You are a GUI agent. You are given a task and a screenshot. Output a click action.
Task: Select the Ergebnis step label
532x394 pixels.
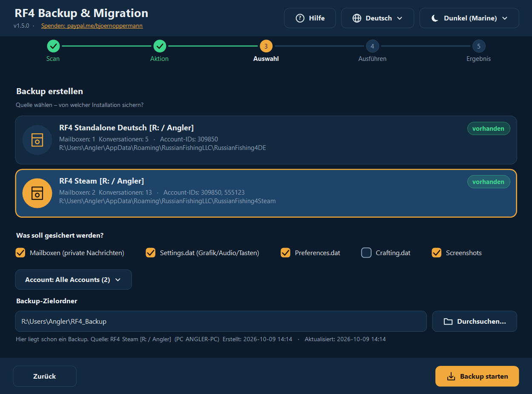click(479, 59)
